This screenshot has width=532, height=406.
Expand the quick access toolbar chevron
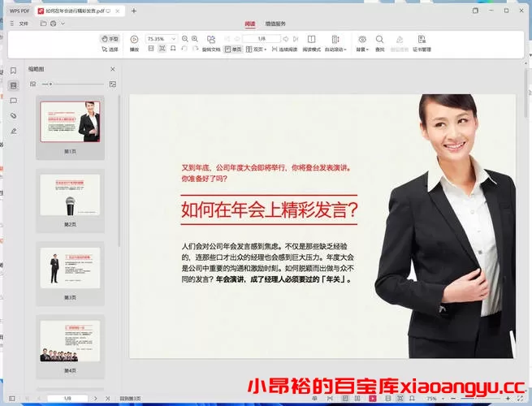click(x=63, y=24)
